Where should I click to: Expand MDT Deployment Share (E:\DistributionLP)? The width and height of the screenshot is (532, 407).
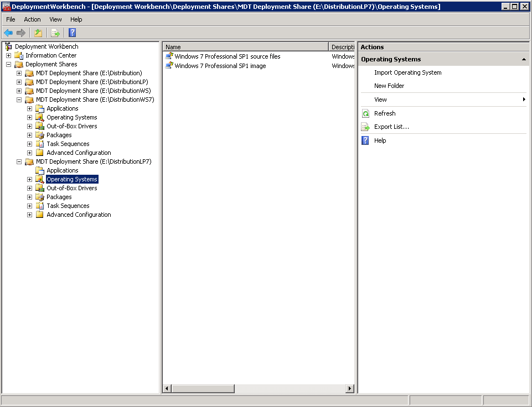pos(19,82)
